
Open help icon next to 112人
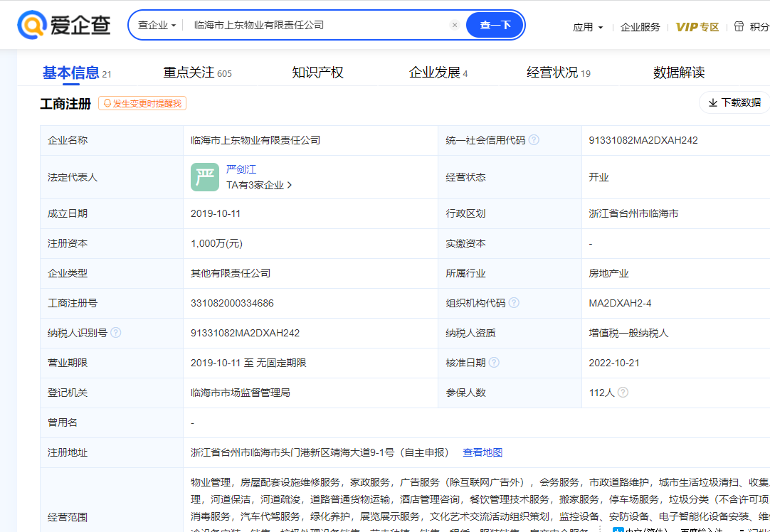(x=623, y=393)
